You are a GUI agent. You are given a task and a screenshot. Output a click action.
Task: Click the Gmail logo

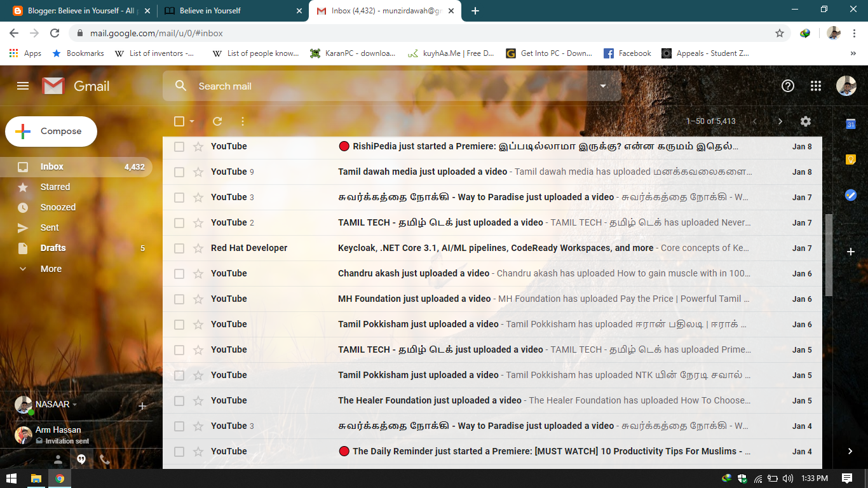coord(76,86)
